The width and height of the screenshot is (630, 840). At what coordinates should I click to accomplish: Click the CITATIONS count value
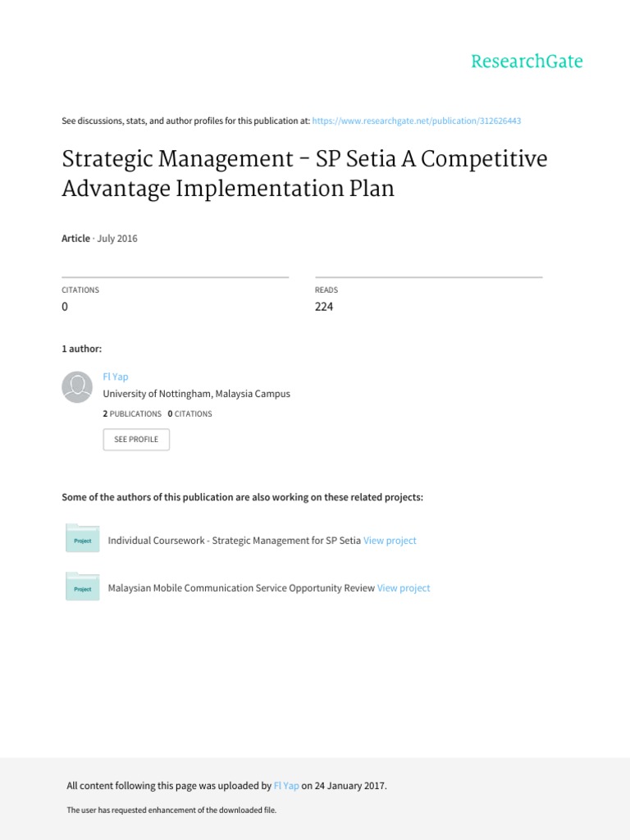click(x=65, y=307)
